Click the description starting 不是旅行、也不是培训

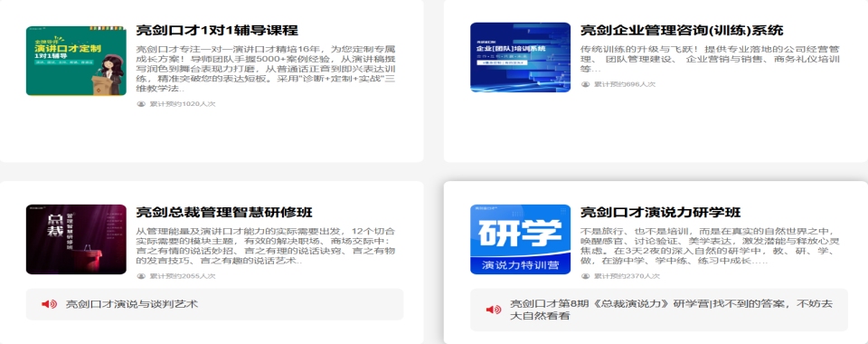pos(711,245)
